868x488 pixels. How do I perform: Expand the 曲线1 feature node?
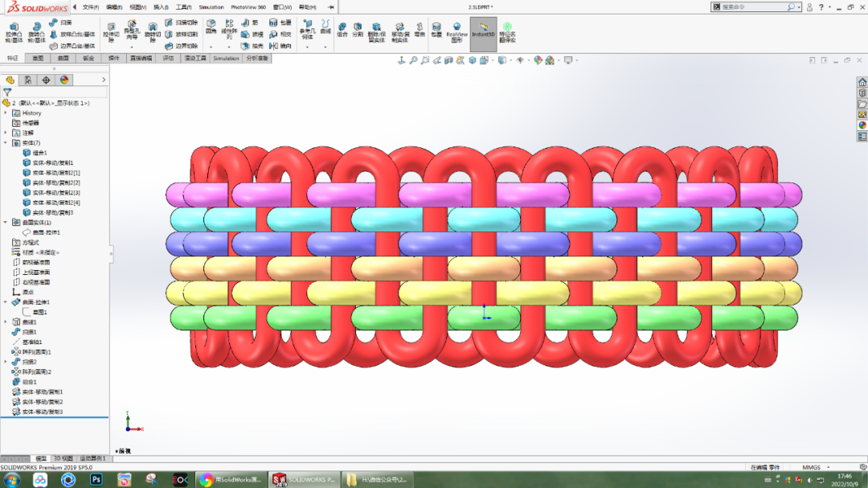6,322
